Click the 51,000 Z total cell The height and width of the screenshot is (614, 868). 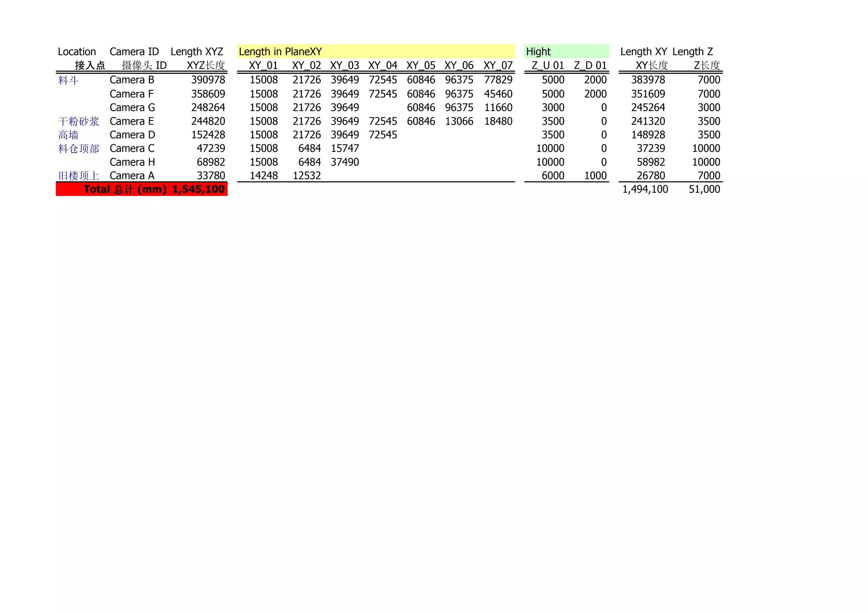pos(704,189)
